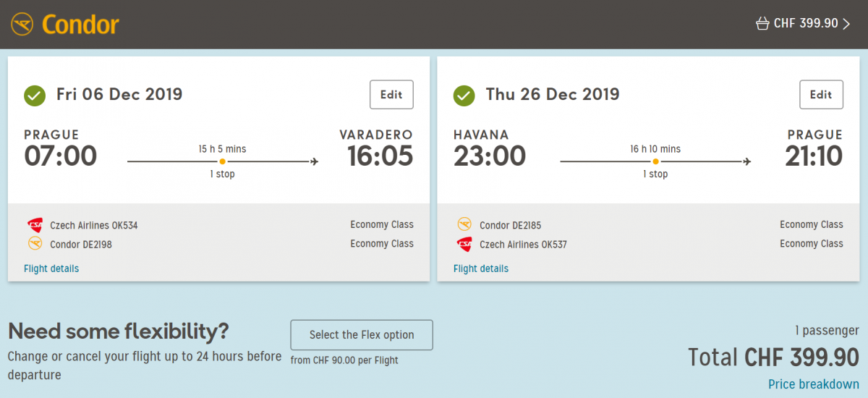Expand Flight details for Prague to Varadero
This screenshot has width=868, height=398.
(51, 268)
